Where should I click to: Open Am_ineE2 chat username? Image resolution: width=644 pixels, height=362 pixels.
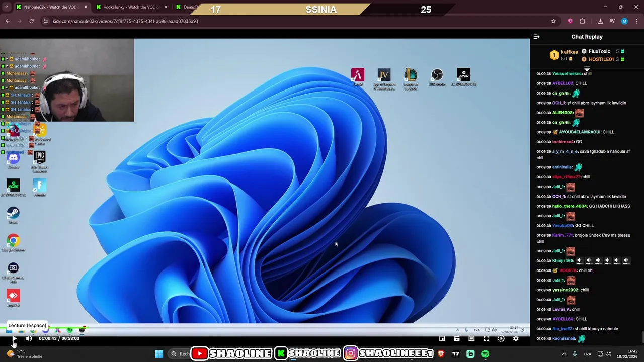562,329
